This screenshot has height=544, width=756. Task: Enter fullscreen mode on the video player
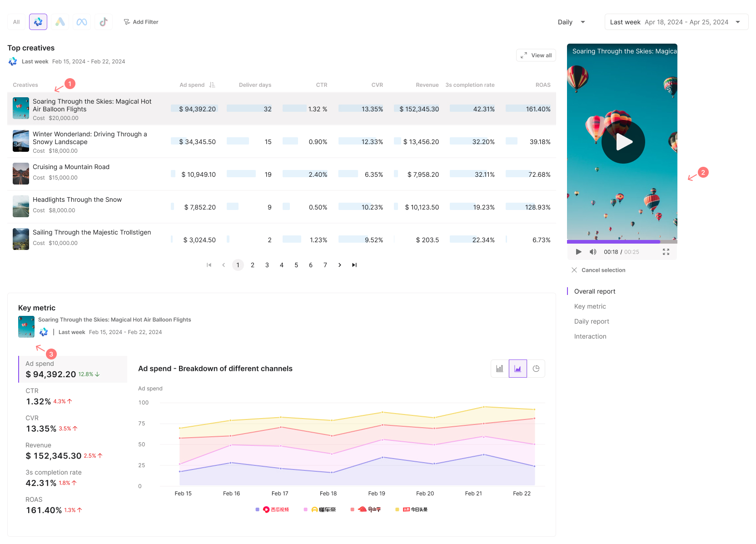[x=666, y=252]
